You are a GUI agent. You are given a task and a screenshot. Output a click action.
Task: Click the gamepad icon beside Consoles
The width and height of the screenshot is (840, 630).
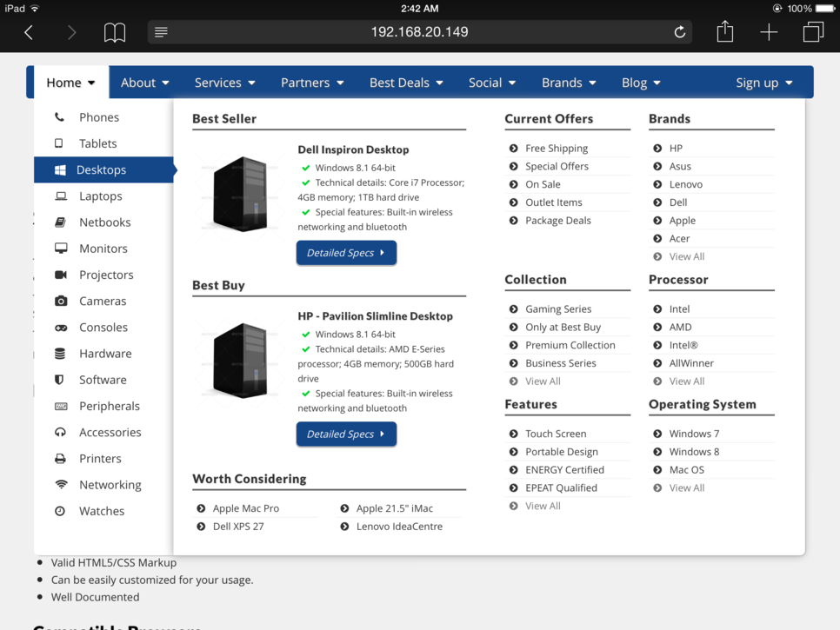click(x=61, y=328)
